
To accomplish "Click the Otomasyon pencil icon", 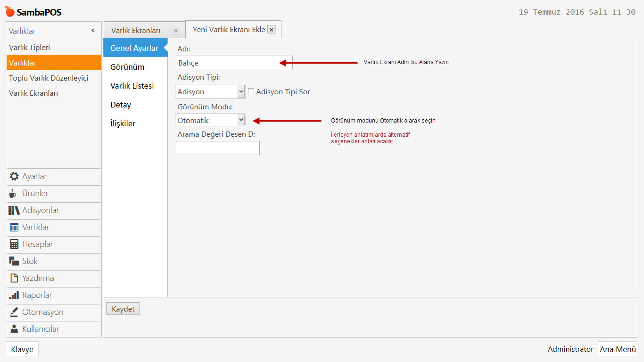I will (14, 312).
